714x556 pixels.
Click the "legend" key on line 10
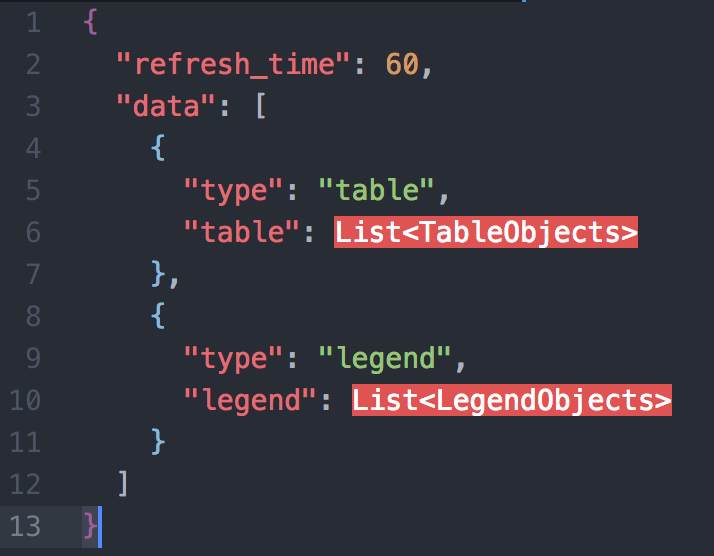coord(250,400)
